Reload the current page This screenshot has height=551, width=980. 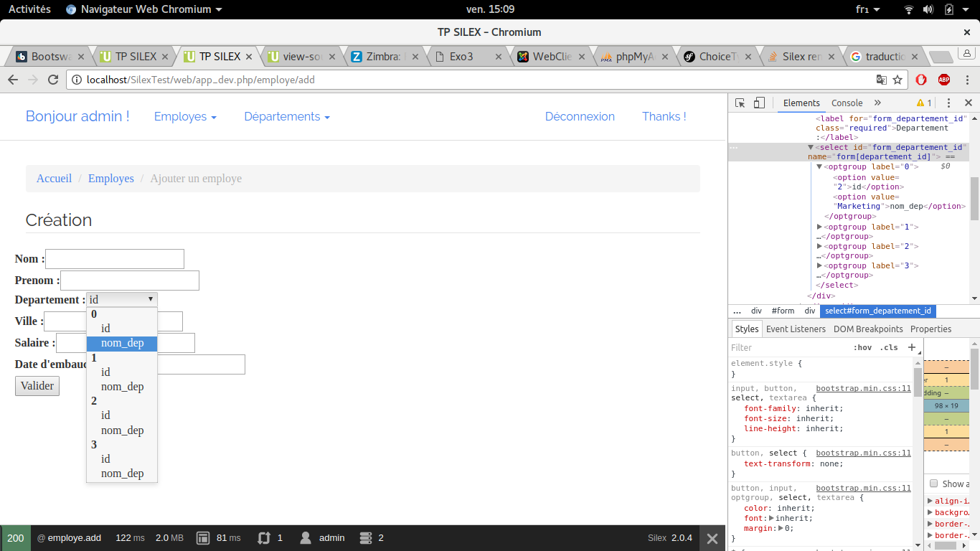click(x=52, y=80)
